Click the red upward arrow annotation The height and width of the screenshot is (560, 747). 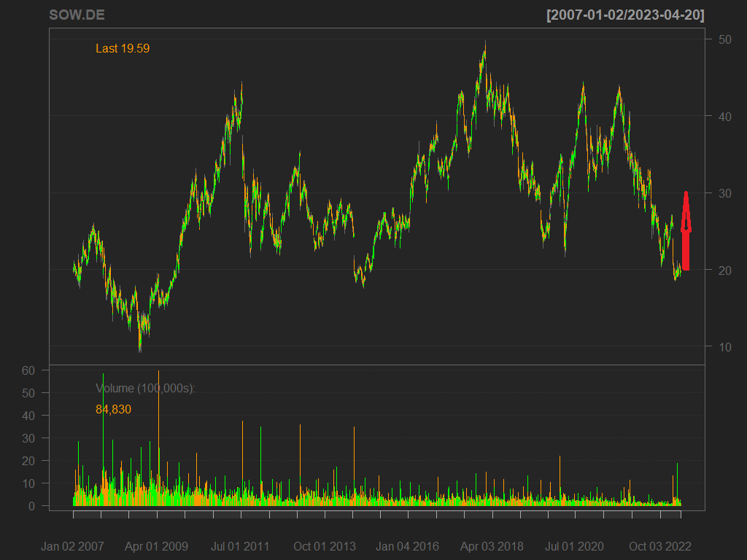point(686,230)
